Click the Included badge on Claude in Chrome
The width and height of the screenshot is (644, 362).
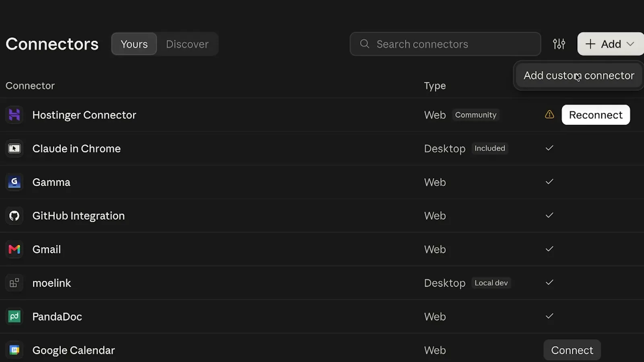(490, 148)
